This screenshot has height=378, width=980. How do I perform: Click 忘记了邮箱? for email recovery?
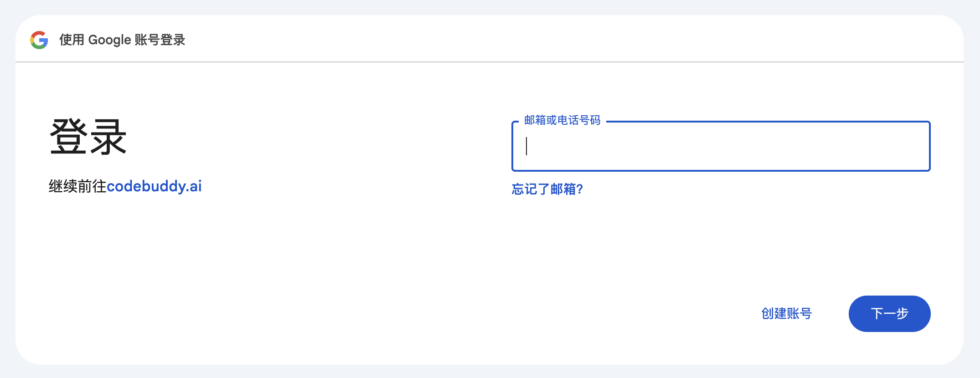[547, 189]
